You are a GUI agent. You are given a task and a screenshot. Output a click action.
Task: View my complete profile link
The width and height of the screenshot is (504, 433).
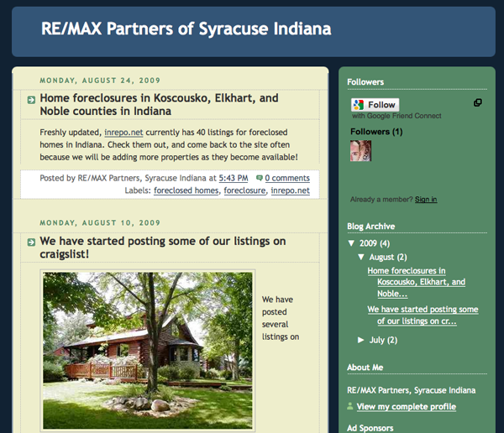point(406,406)
